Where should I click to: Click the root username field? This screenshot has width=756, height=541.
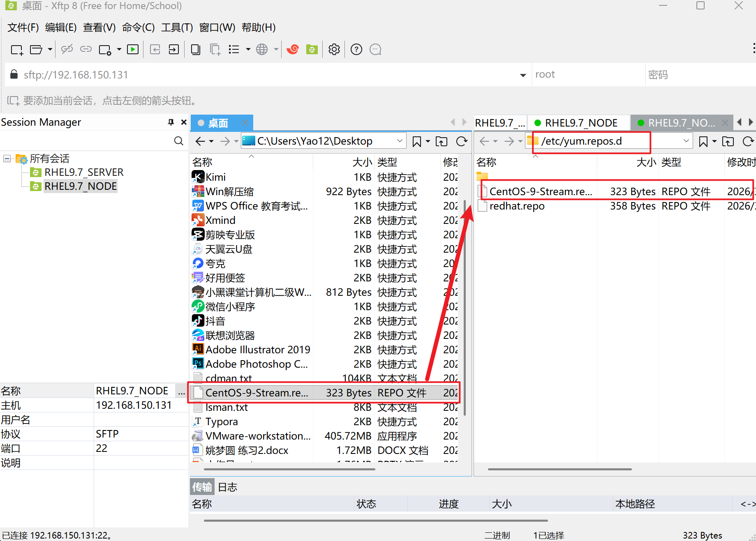coord(588,75)
